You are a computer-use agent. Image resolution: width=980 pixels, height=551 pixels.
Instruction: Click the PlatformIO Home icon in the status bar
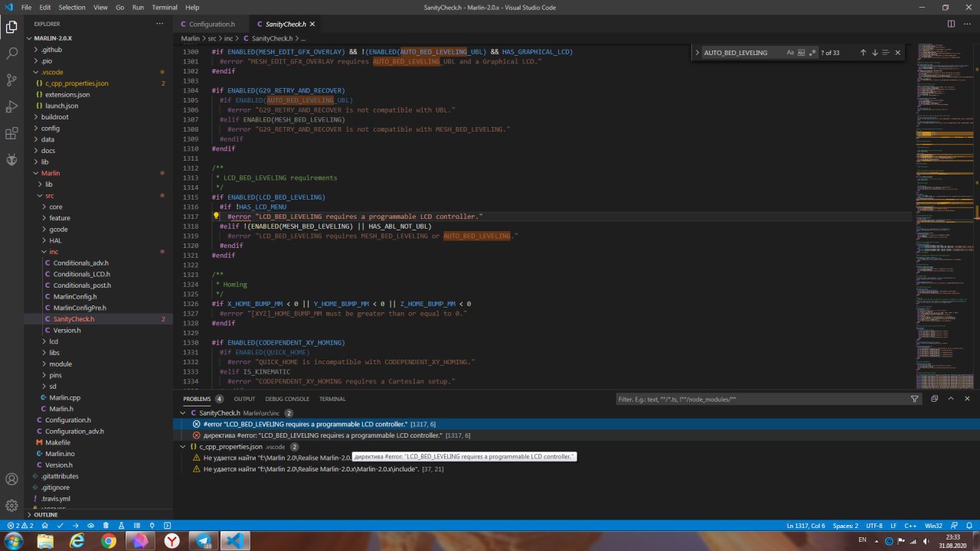click(44, 526)
